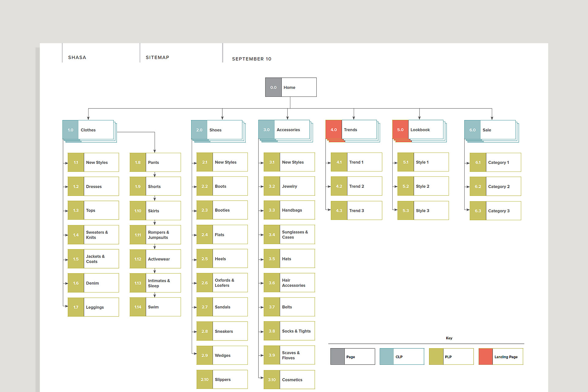The image size is (588, 392).
Task: Click the Home 0.0 node
Action: tap(291, 87)
